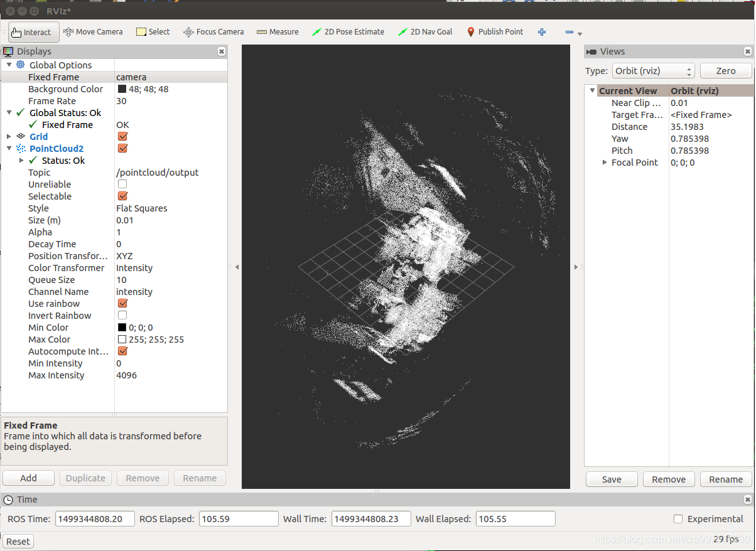
Task: Collapse the Global Options tree
Action: (x=9, y=65)
